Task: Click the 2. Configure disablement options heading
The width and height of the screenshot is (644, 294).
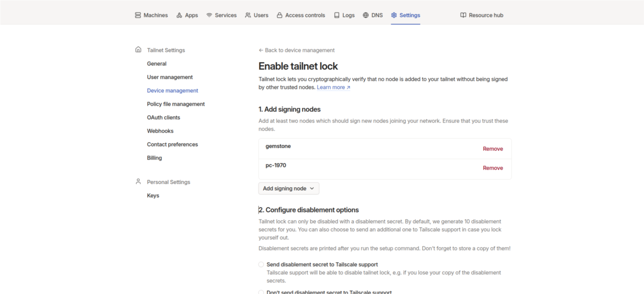Action: [309, 210]
